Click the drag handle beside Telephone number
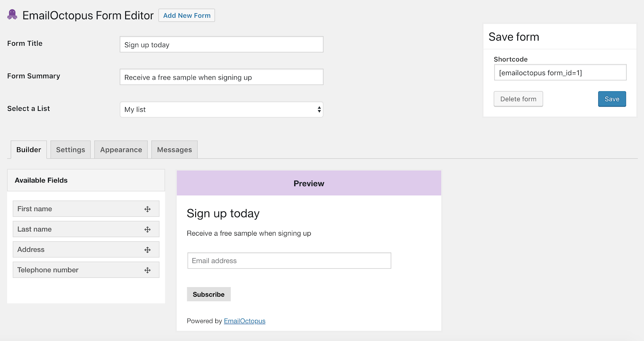644x341 pixels. 148,270
